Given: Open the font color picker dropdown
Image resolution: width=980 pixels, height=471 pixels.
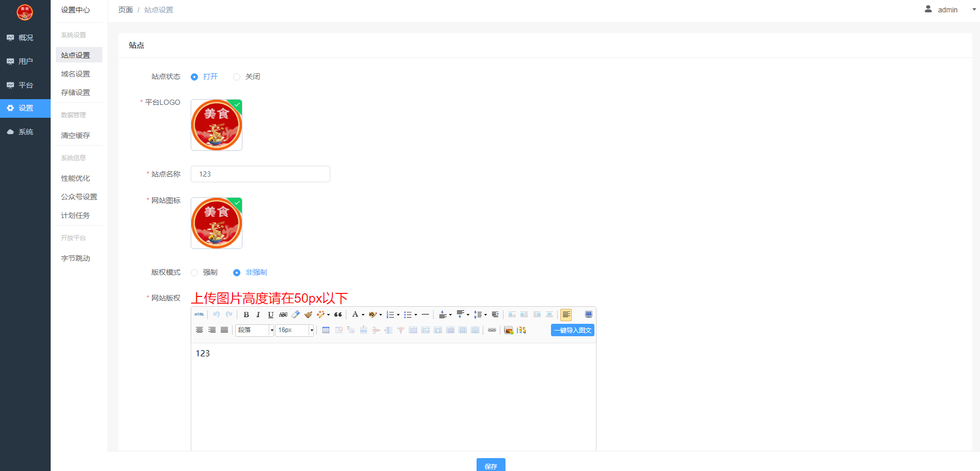Looking at the screenshot, I should click(363, 315).
